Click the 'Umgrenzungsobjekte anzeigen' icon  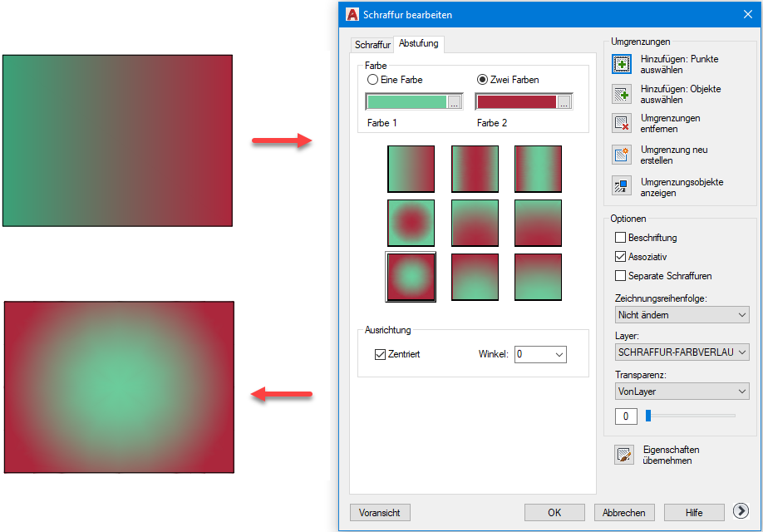pyautogui.click(x=622, y=186)
